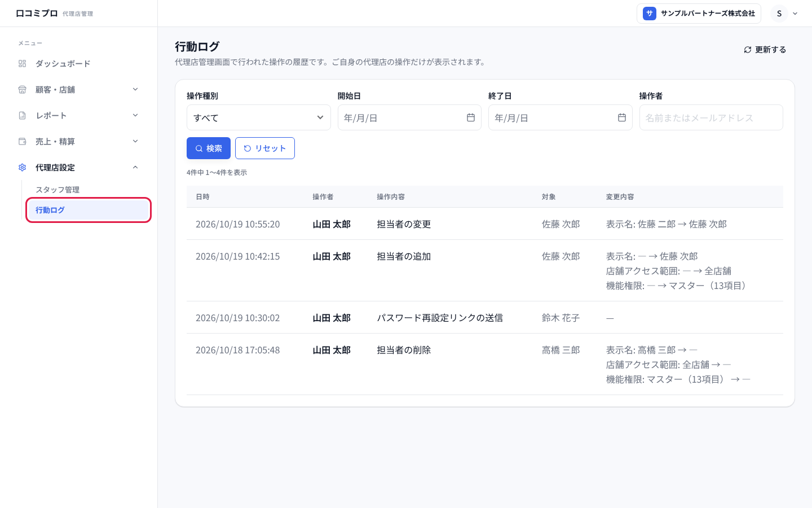Click the 終了日 date field
812x508 pixels.
(560, 117)
